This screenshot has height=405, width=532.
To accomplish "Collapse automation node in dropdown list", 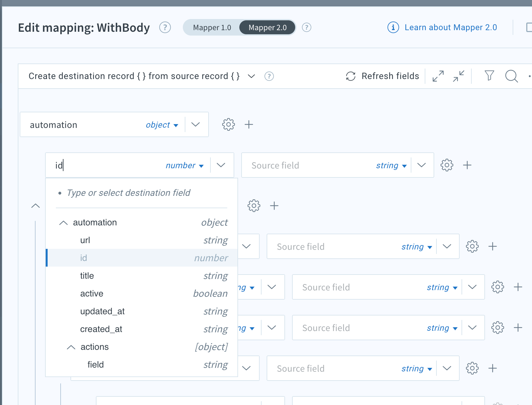I will 63,223.
